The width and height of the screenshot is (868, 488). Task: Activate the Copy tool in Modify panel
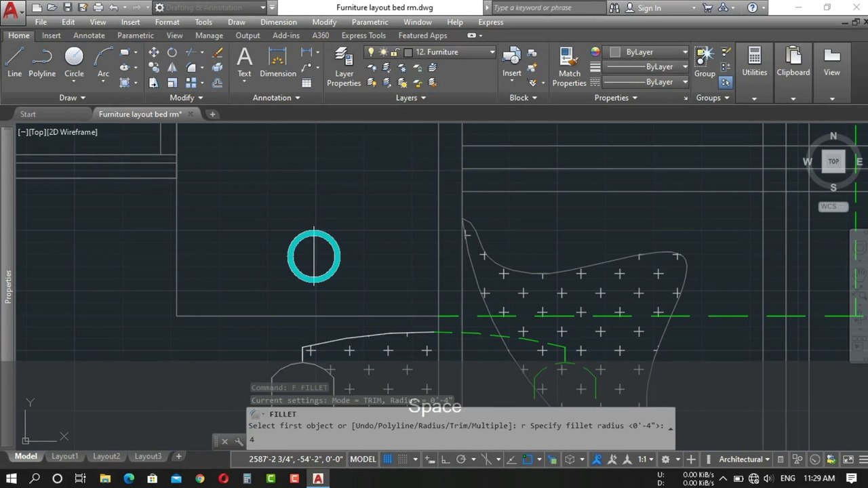(154, 68)
